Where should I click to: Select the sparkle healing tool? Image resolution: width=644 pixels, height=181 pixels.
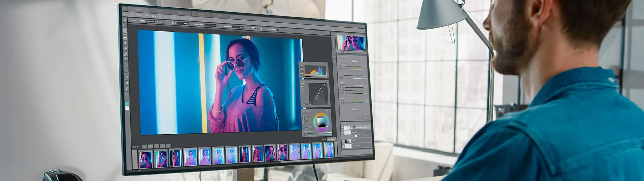point(127,88)
